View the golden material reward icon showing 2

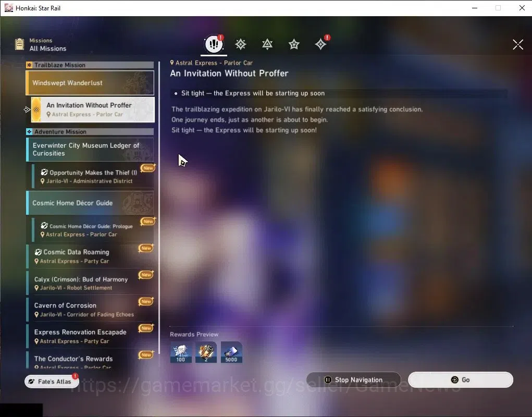tap(206, 352)
